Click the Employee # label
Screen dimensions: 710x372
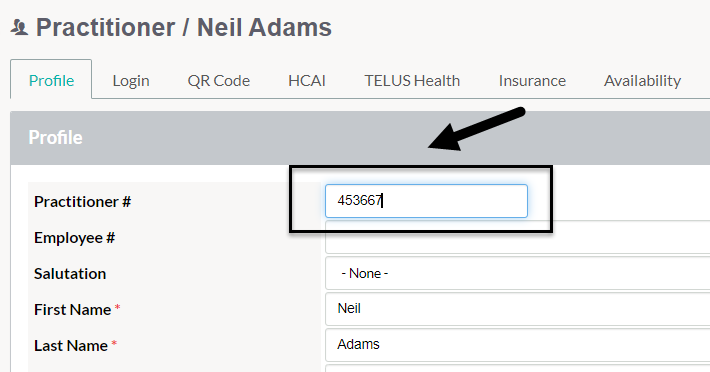pos(74,238)
